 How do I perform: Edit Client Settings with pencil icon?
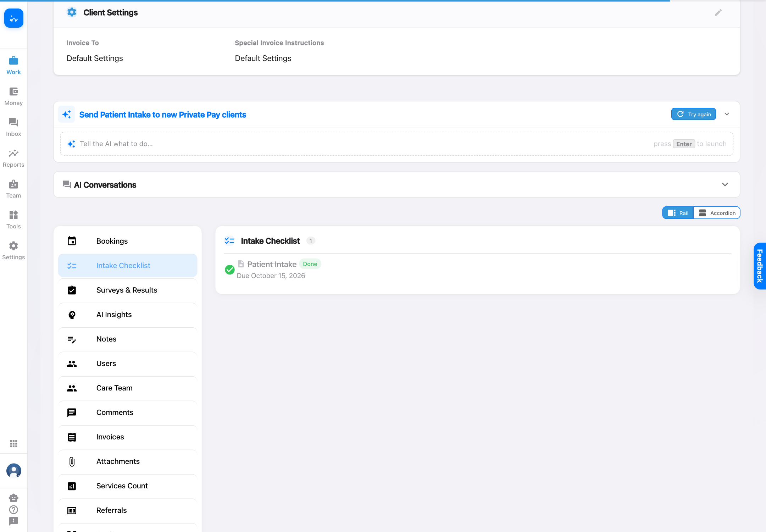click(718, 13)
